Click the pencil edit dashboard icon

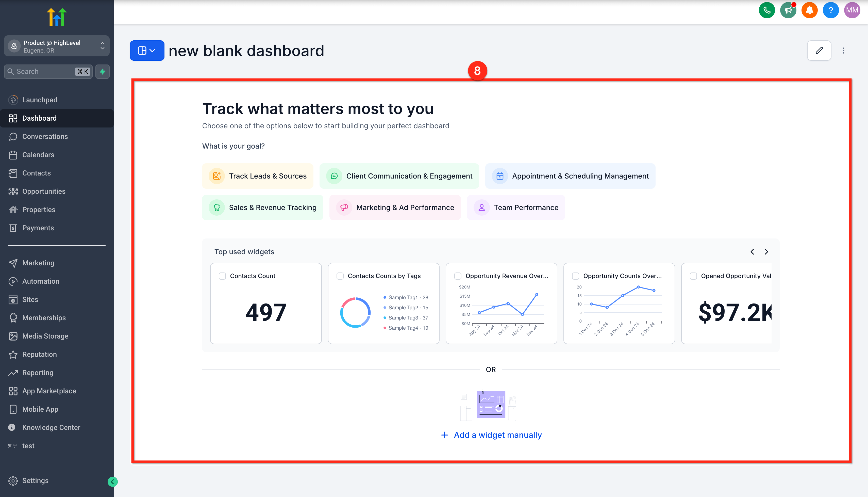pos(819,51)
